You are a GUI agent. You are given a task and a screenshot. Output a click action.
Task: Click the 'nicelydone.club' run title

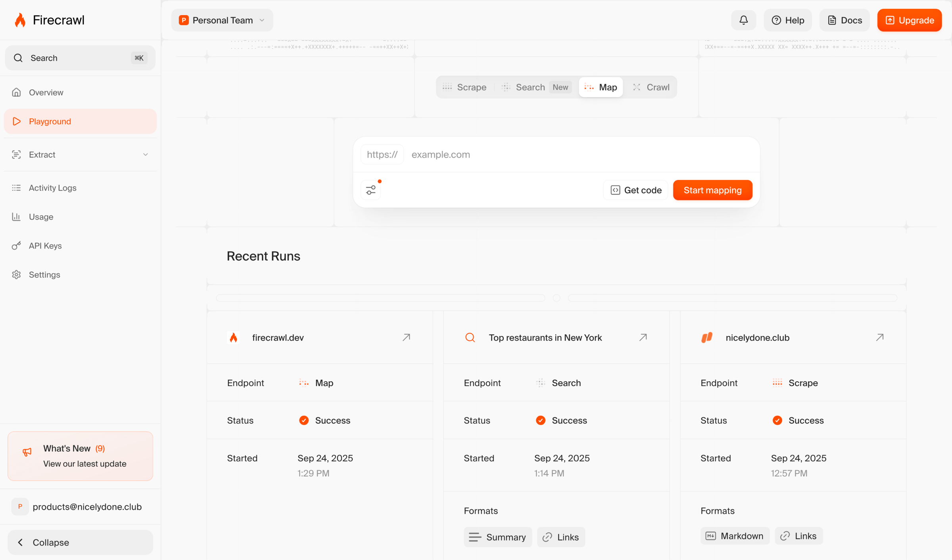click(757, 338)
